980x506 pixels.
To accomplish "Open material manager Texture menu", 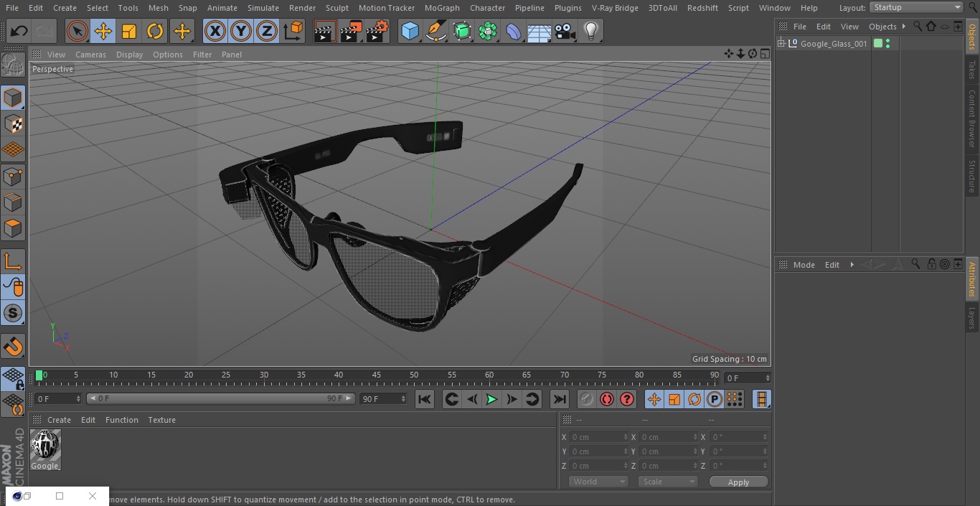I will (162, 420).
